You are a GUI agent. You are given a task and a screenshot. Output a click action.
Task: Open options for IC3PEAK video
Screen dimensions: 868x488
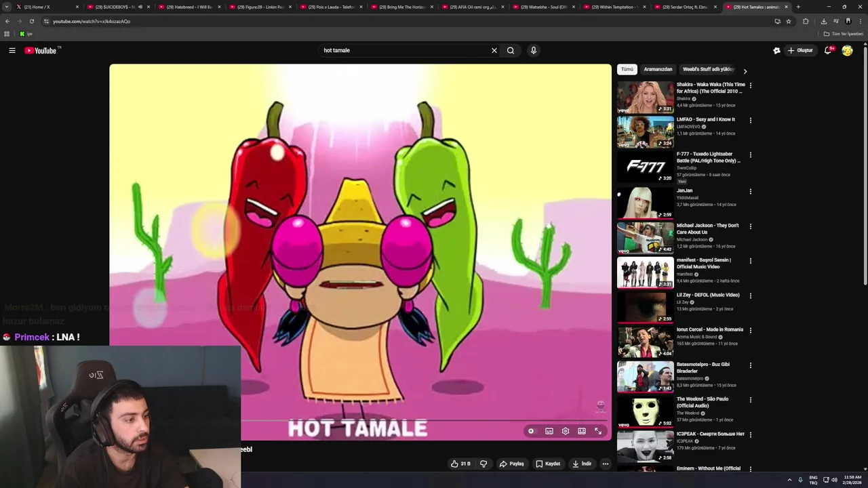(x=750, y=435)
